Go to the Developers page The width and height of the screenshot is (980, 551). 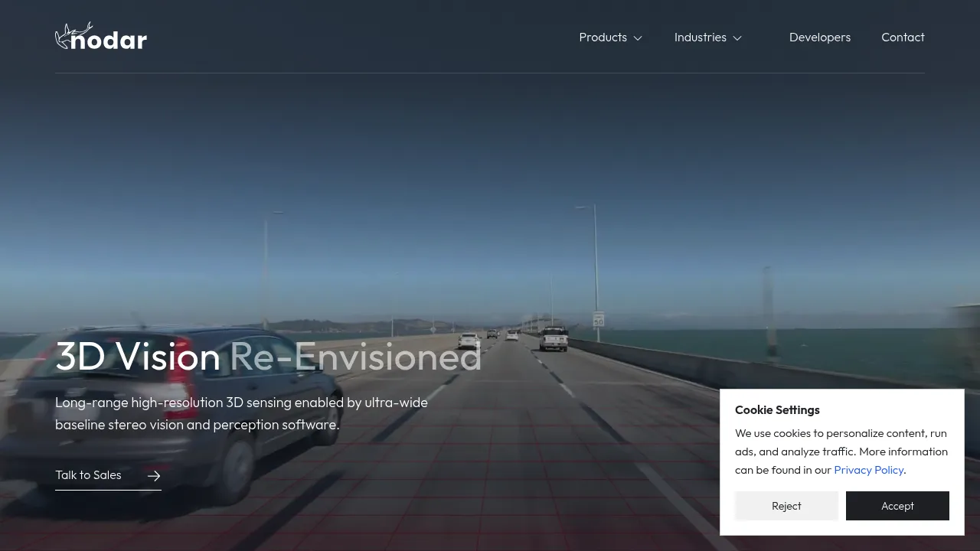pos(820,37)
